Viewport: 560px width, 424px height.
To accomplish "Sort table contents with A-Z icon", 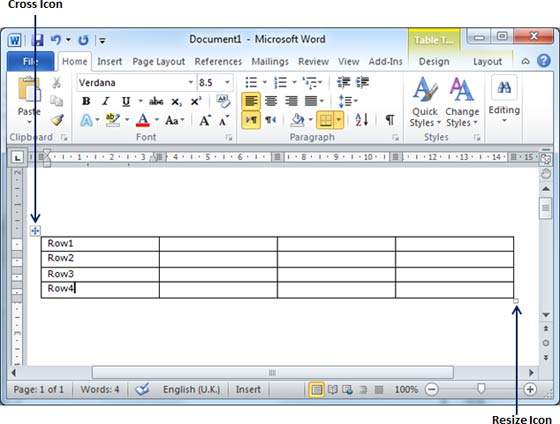I will pos(361,120).
